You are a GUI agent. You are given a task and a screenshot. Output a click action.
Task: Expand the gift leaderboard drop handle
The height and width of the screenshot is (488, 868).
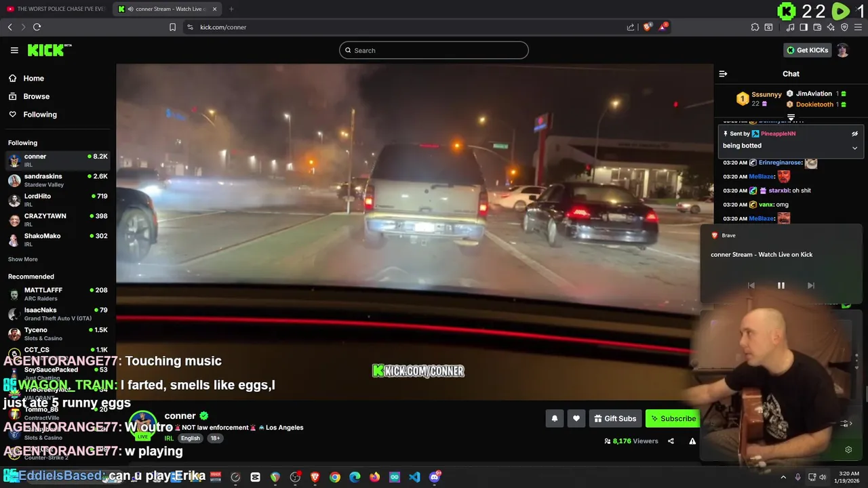pyautogui.click(x=791, y=118)
